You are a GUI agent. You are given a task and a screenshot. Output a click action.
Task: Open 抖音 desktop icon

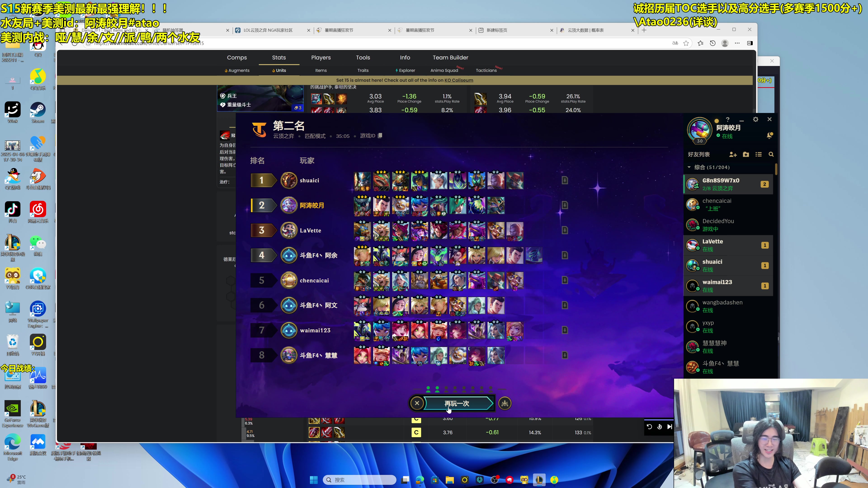12,212
